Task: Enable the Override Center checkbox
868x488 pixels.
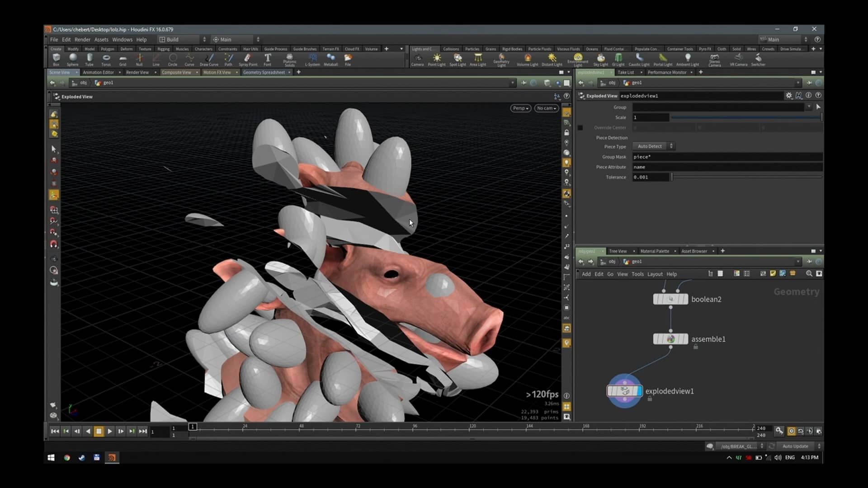Action: (x=580, y=128)
